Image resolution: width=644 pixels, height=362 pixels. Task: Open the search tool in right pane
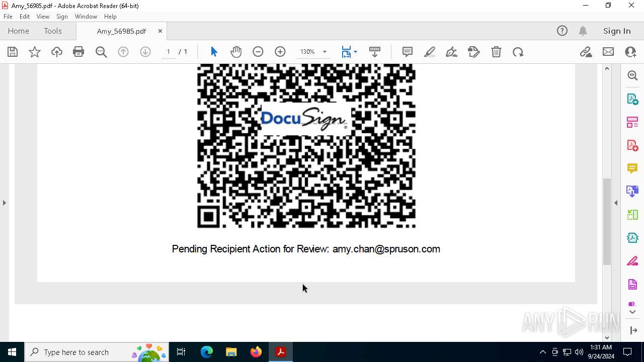(x=632, y=75)
